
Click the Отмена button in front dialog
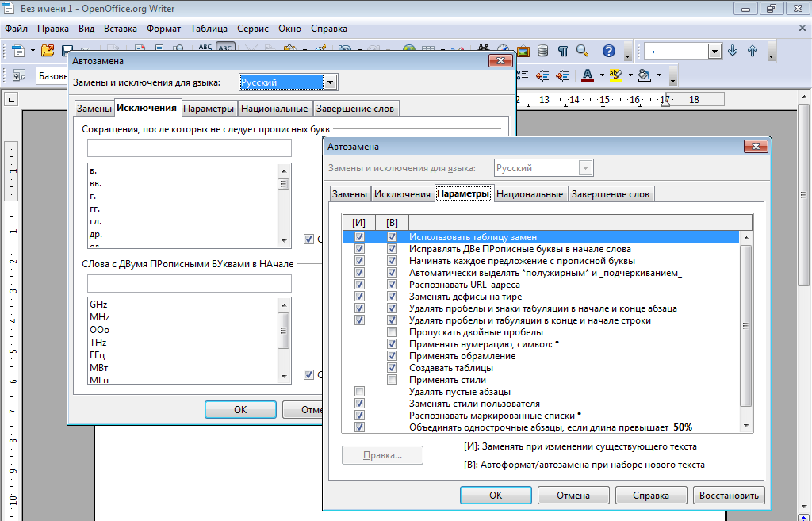pyautogui.click(x=573, y=496)
